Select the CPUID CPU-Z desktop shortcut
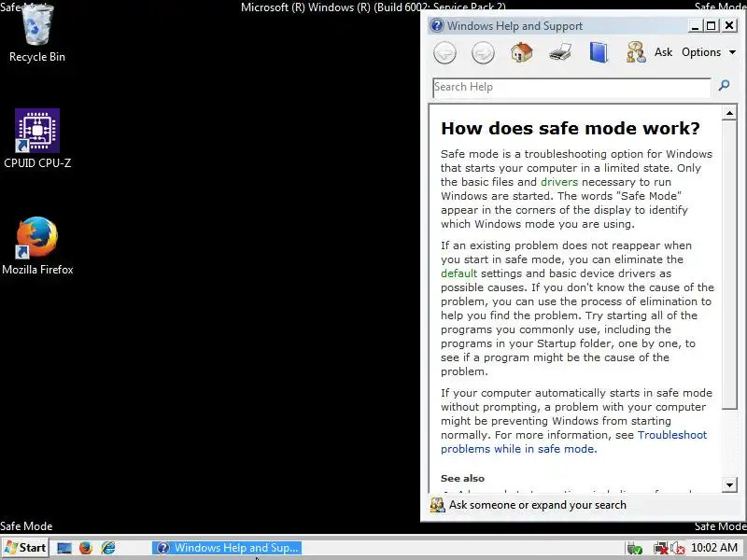Viewport: 747px width, 560px height. 37,138
